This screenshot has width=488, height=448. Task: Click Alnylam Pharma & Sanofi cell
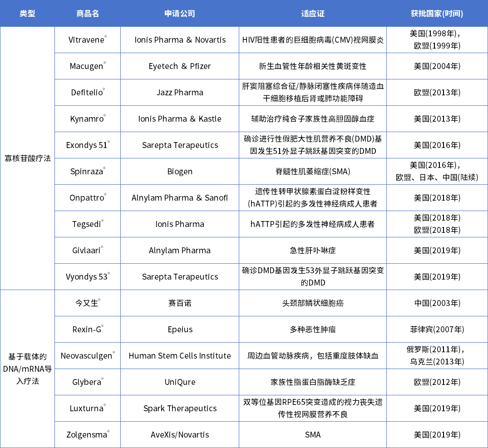(x=180, y=198)
